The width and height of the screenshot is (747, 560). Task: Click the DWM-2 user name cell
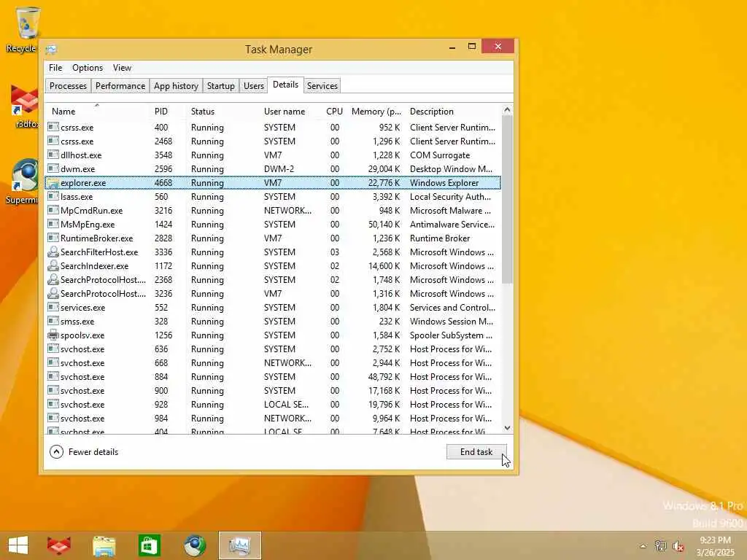pyautogui.click(x=279, y=168)
